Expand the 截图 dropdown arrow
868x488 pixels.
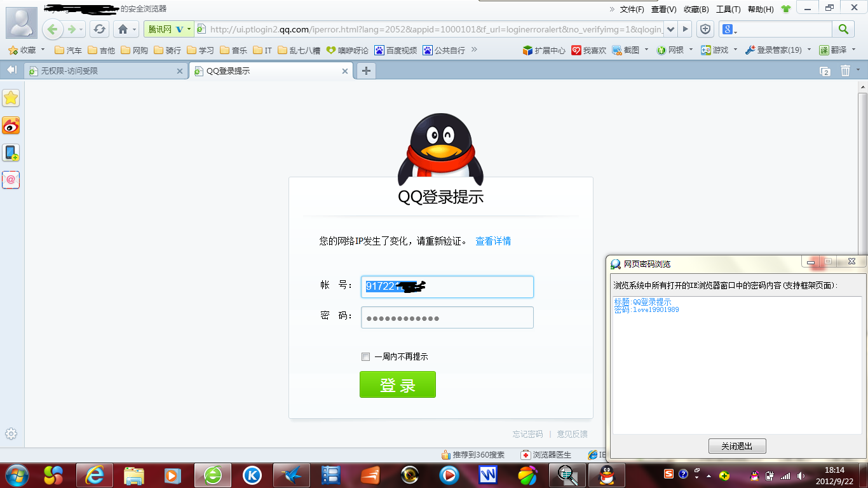coord(646,50)
